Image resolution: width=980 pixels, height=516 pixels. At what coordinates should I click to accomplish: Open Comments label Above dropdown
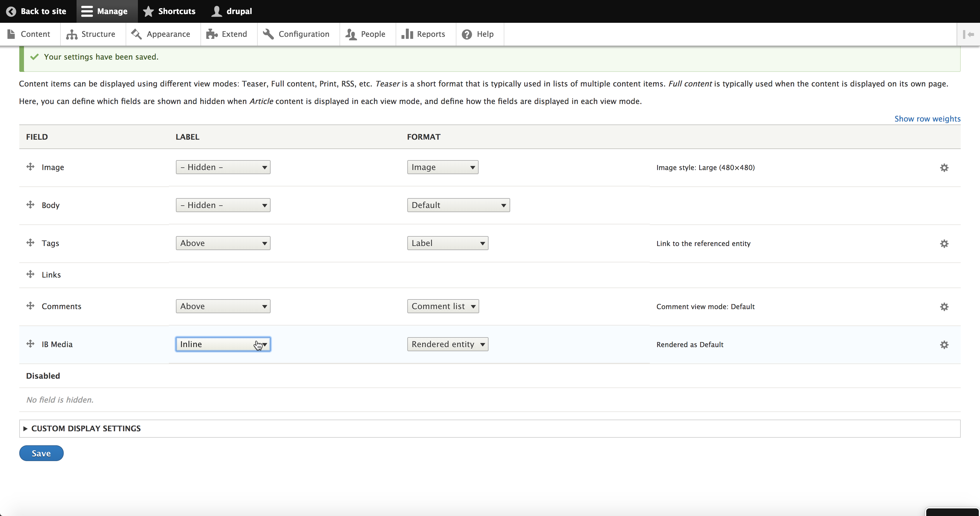pos(223,306)
